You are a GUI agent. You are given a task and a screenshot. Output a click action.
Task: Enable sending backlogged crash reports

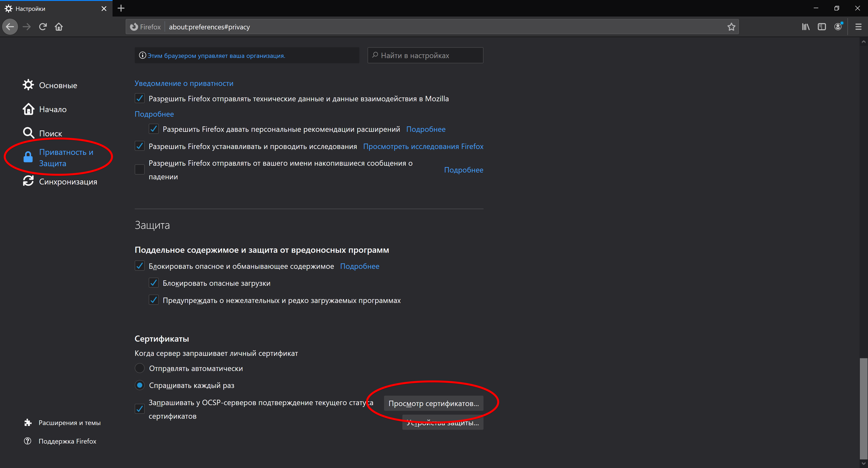coord(139,170)
